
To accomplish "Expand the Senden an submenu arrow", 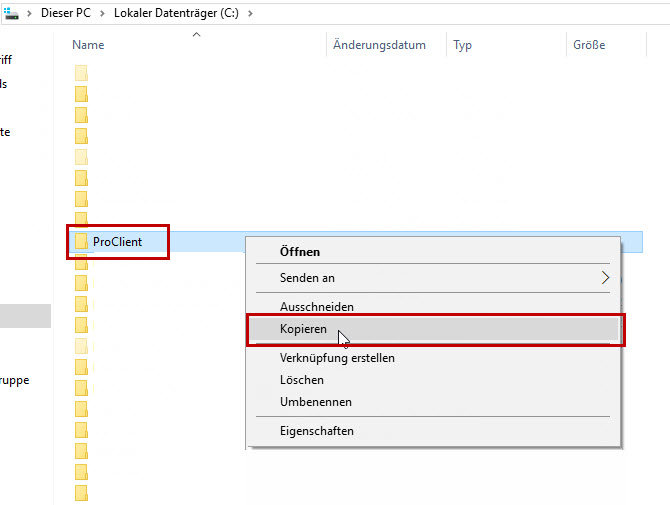I will pyautogui.click(x=605, y=278).
